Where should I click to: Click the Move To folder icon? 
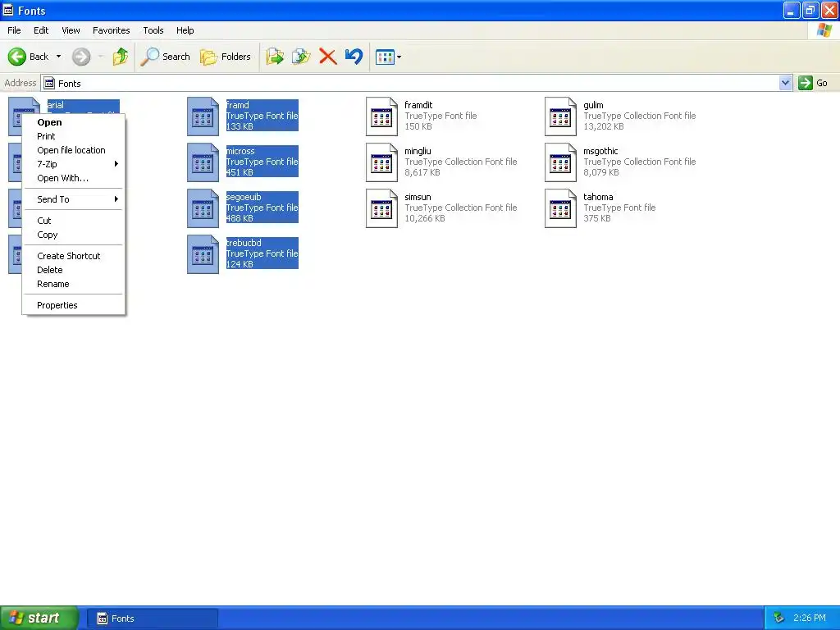[x=275, y=57]
